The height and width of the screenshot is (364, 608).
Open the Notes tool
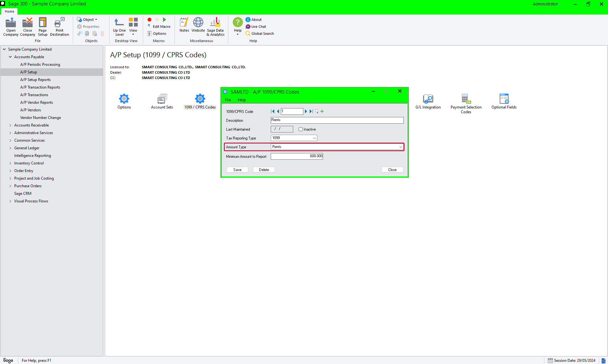pyautogui.click(x=184, y=25)
